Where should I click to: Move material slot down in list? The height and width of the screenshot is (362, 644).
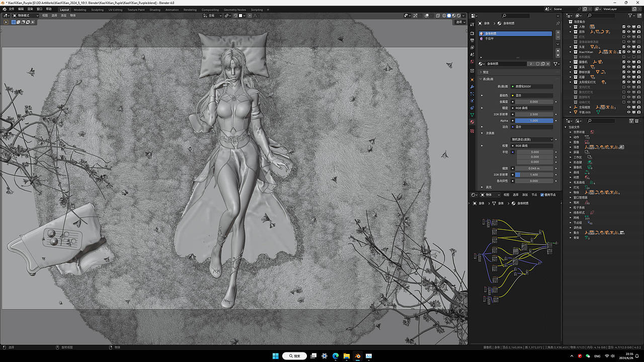pos(558,55)
